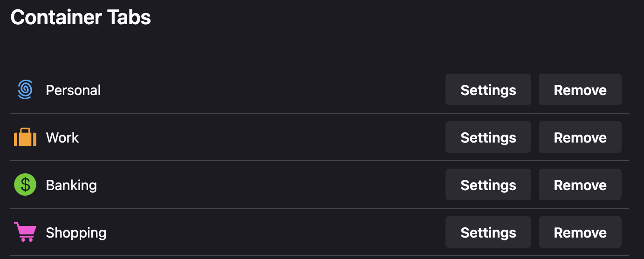
Task: Open Settings for the Personal container
Action: coord(488,90)
